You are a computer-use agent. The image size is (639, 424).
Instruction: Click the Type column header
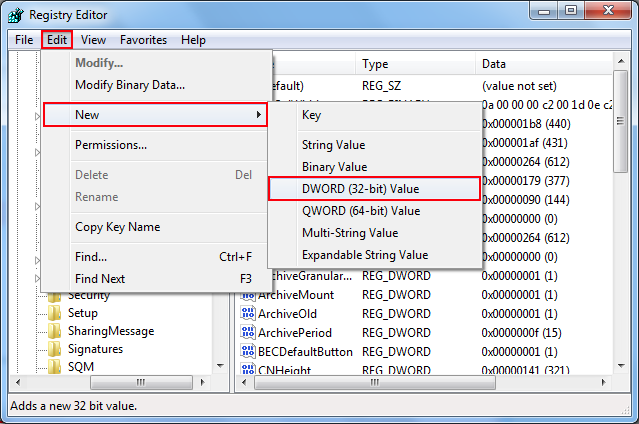416,64
